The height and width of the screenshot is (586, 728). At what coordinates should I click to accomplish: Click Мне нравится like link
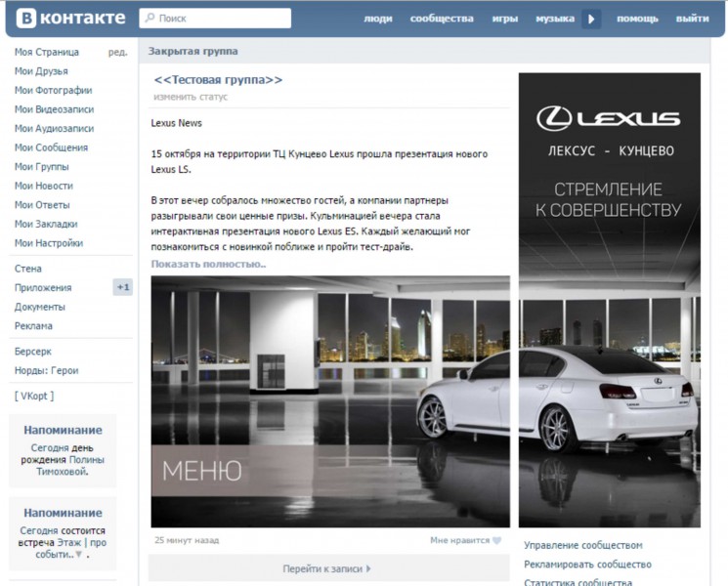459,540
